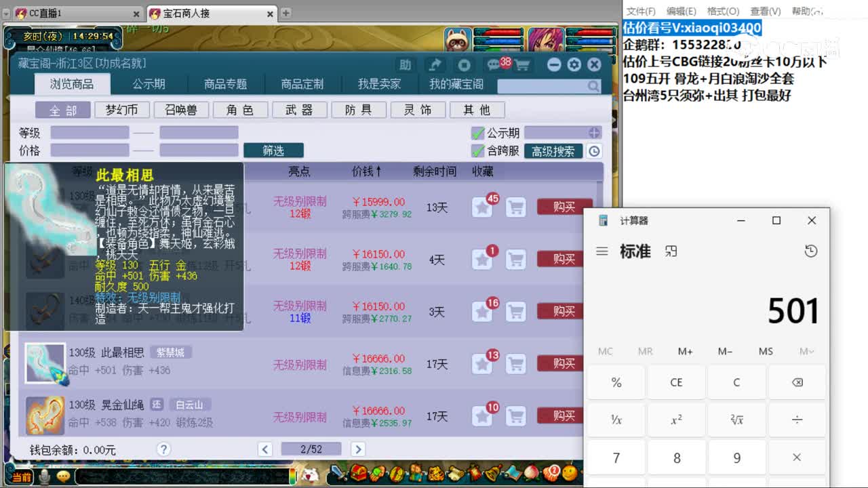Screen dimensions: 868x488
Task: Click the plus icon beside 公示期 field
Action: tap(594, 133)
